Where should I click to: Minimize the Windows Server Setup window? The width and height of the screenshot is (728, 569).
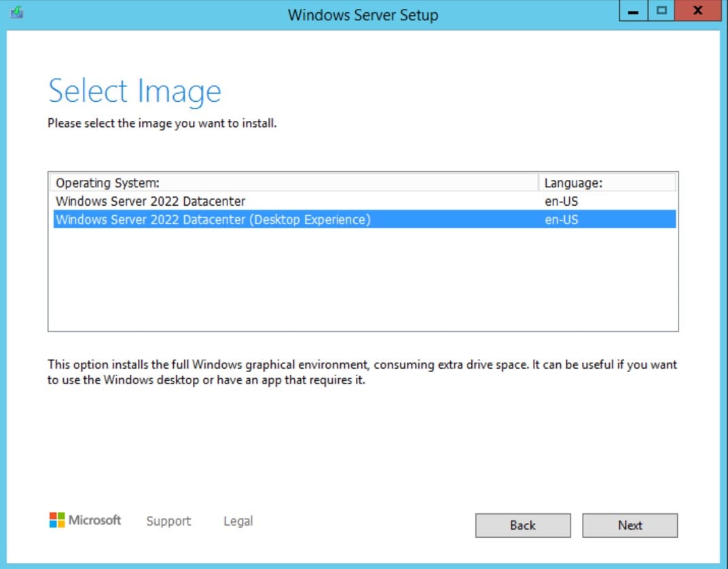point(634,11)
